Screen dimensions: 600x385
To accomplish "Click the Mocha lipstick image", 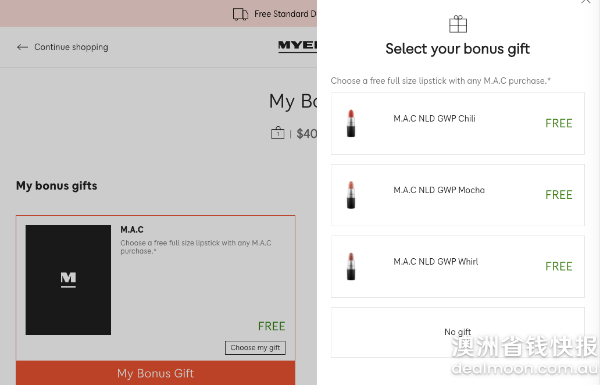I will tap(351, 195).
